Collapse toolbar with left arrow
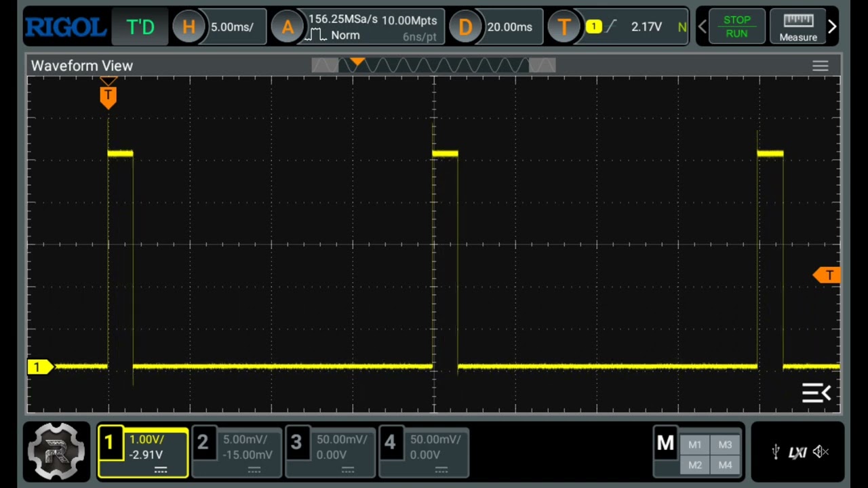The height and width of the screenshot is (488, 868). 703,26
